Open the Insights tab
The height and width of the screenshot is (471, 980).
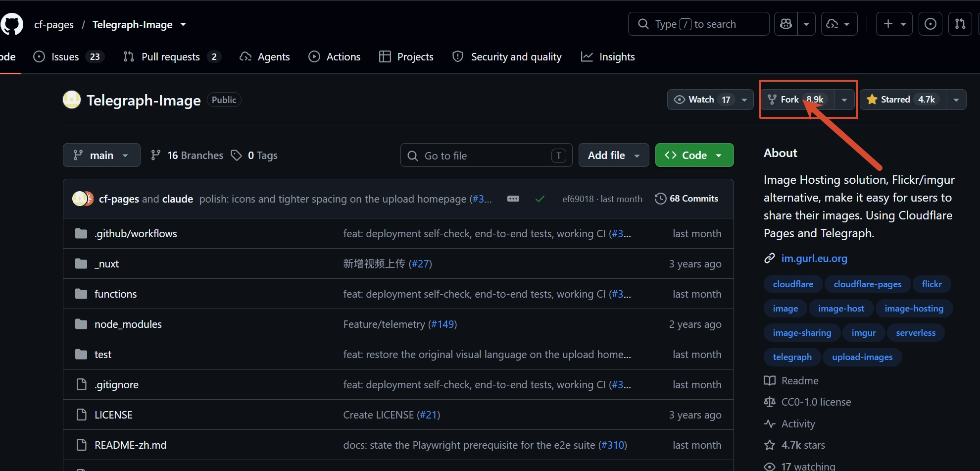coord(607,56)
